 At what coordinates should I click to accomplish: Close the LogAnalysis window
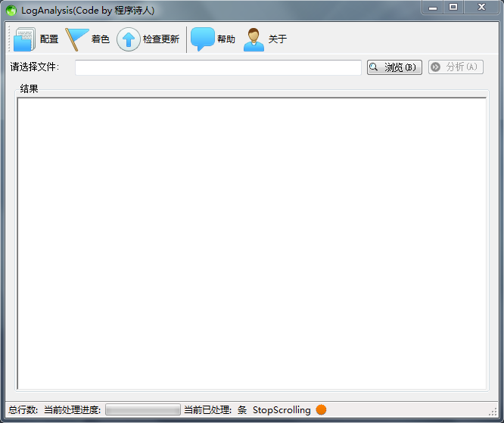coord(481,7)
